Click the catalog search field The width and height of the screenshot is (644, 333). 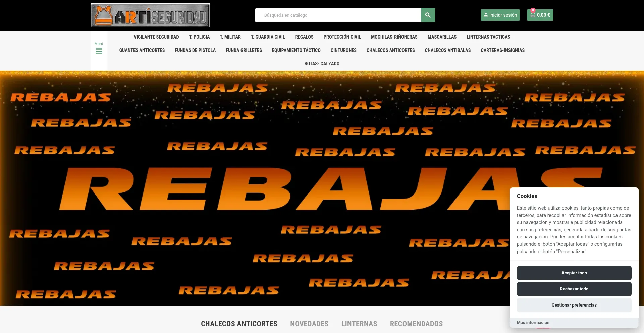point(335,15)
